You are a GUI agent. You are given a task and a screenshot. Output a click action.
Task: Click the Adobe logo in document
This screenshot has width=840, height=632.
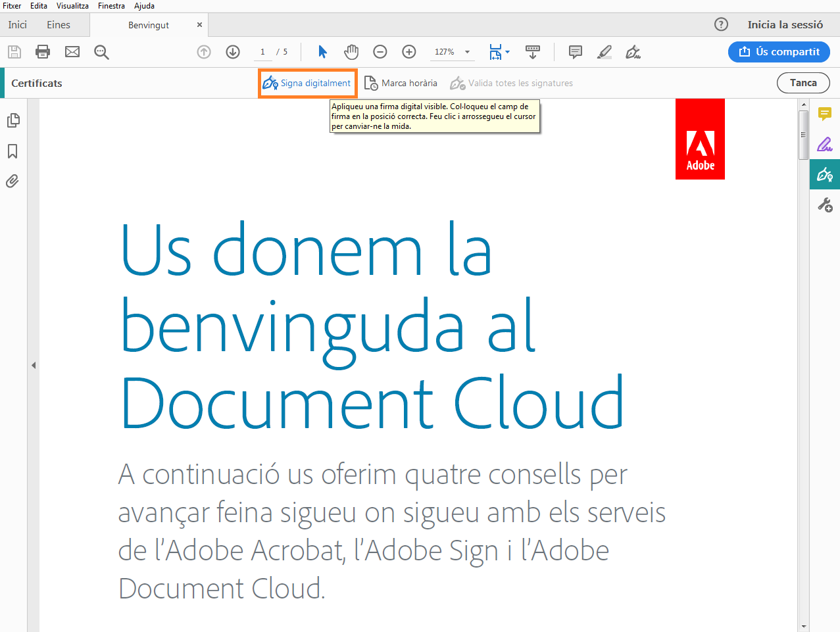pos(700,139)
